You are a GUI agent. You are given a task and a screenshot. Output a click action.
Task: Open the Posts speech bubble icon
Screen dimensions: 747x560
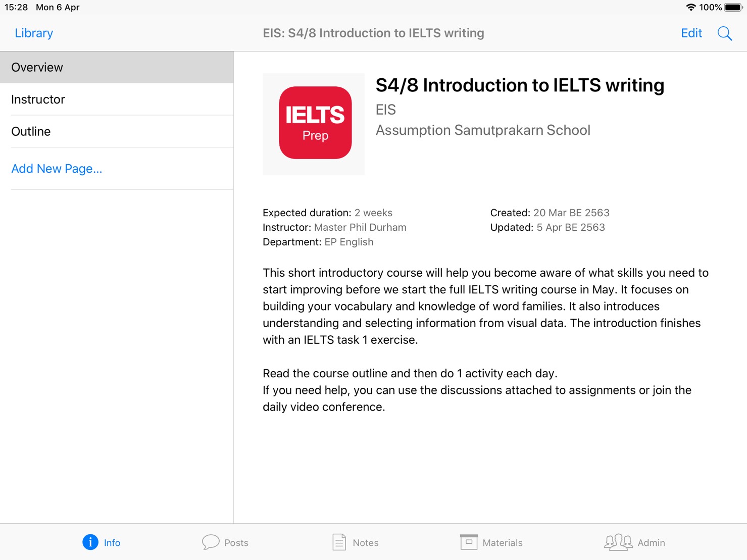[x=211, y=542]
